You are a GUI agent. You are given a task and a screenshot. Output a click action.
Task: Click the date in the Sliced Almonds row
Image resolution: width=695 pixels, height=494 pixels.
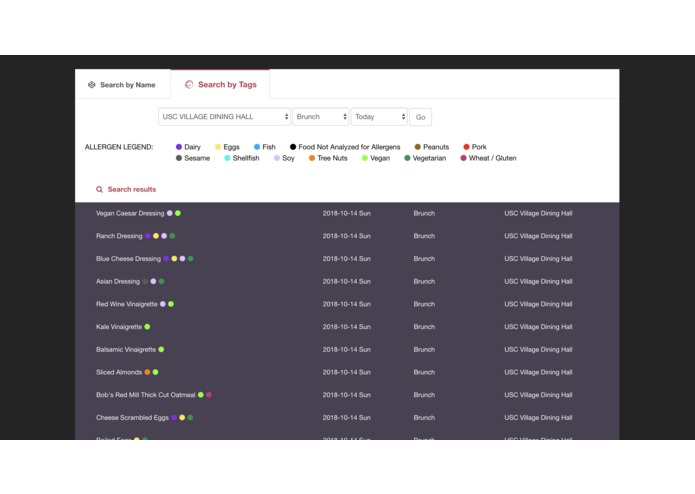point(347,372)
